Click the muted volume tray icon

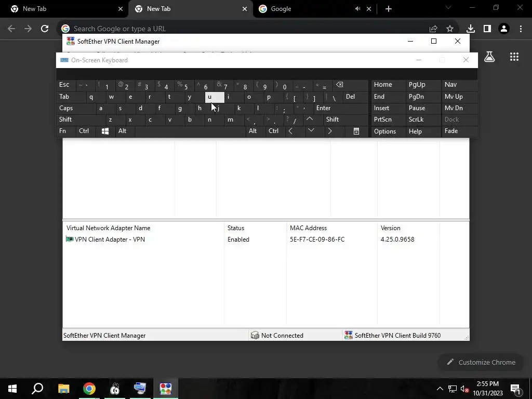[465, 389]
